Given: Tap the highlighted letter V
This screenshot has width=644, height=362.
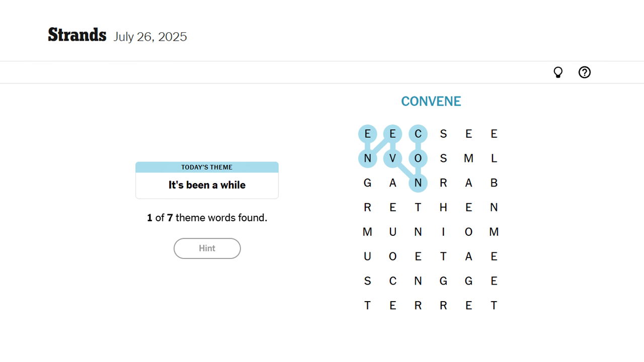Looking at the screenshot, I should [393, 158].
